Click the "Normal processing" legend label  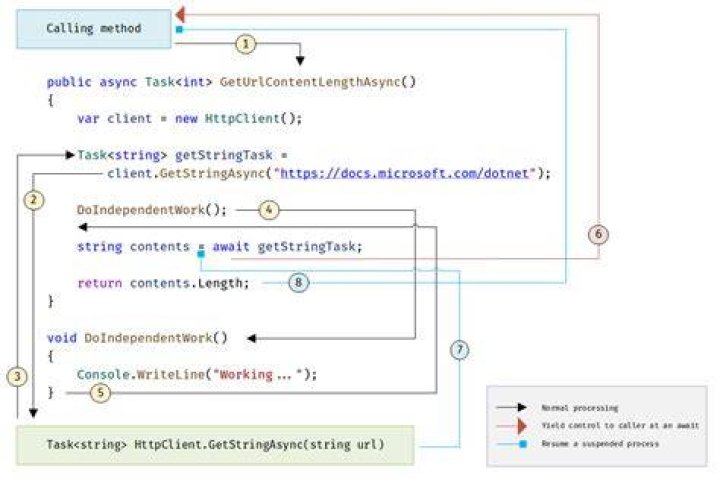(579, 408)
